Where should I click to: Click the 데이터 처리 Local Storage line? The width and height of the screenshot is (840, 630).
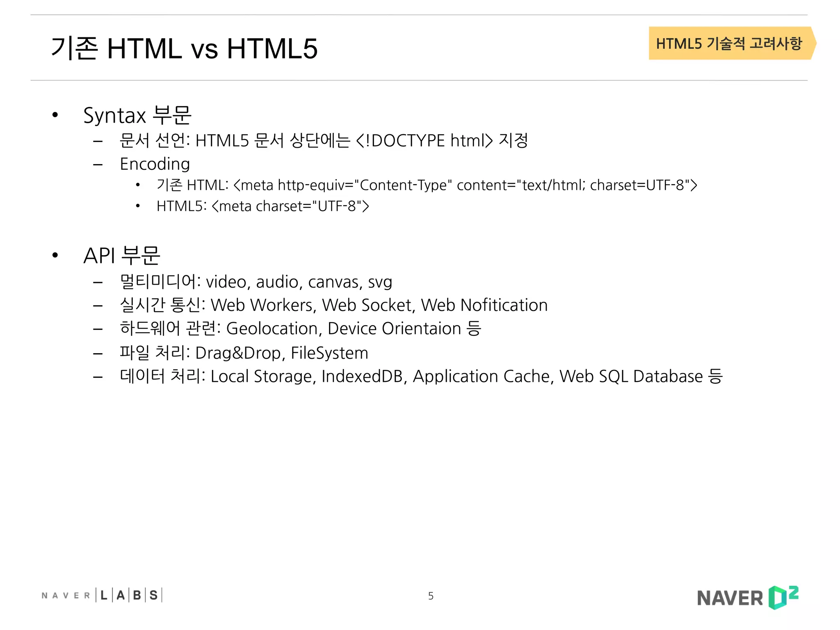tap(421, 376)
